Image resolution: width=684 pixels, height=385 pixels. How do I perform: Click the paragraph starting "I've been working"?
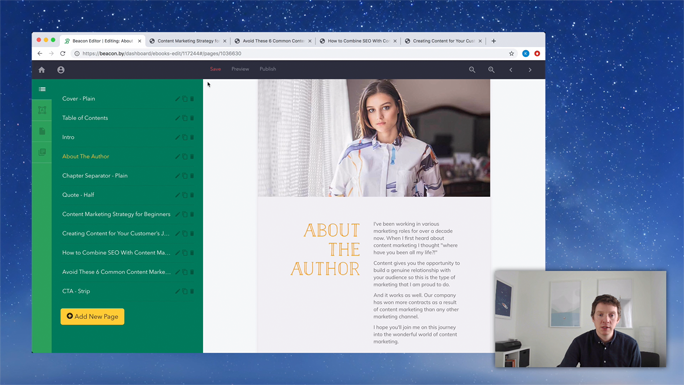coord(416,238)
